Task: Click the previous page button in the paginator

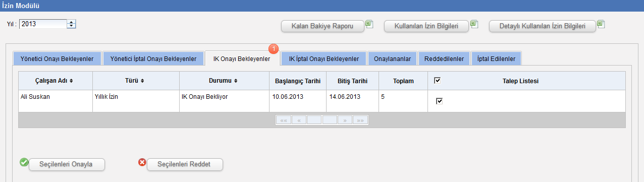Action: pyautogui.click(x=299, y=120)
